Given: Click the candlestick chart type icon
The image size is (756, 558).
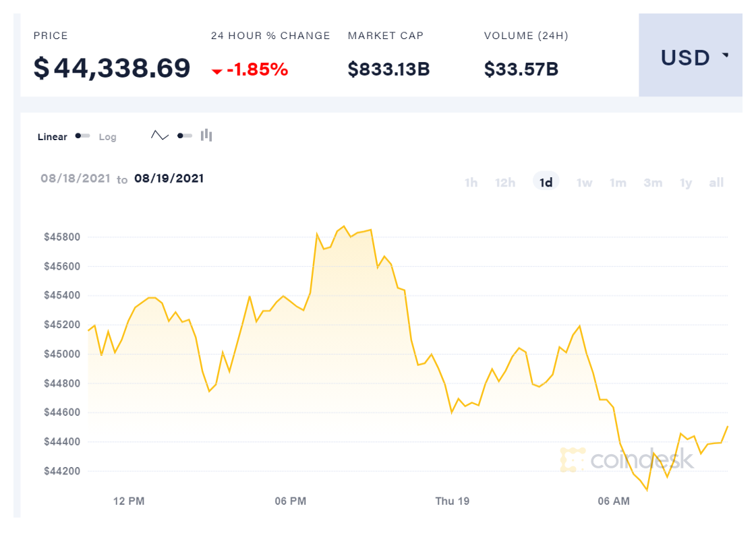Looking at the screenshot, I should (x=206, y=135).
